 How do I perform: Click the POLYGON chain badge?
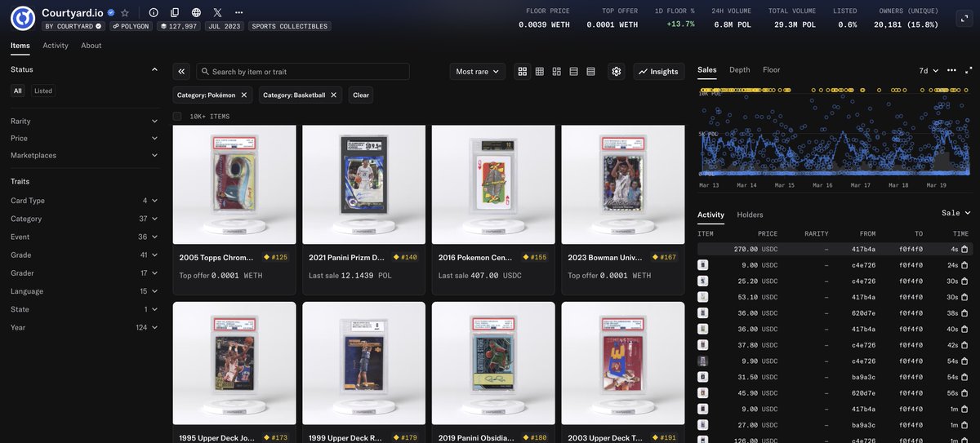point(130,26)
